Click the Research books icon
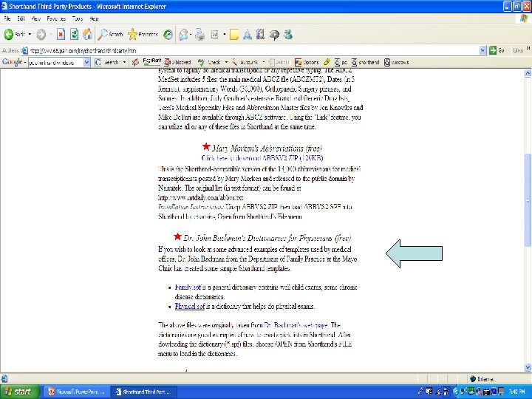This screenshot has width=532, height=399. (261, 34)
